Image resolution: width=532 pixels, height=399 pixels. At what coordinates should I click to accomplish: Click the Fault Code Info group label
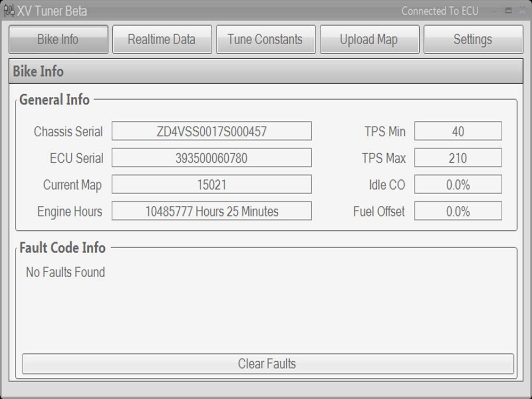tap(62, 247)
